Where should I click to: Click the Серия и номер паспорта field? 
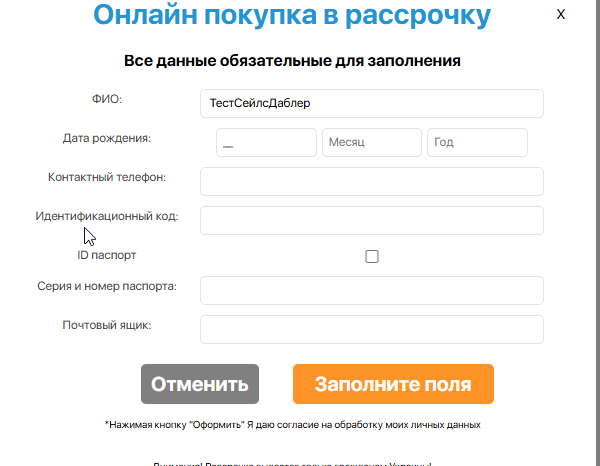(372, 290)
